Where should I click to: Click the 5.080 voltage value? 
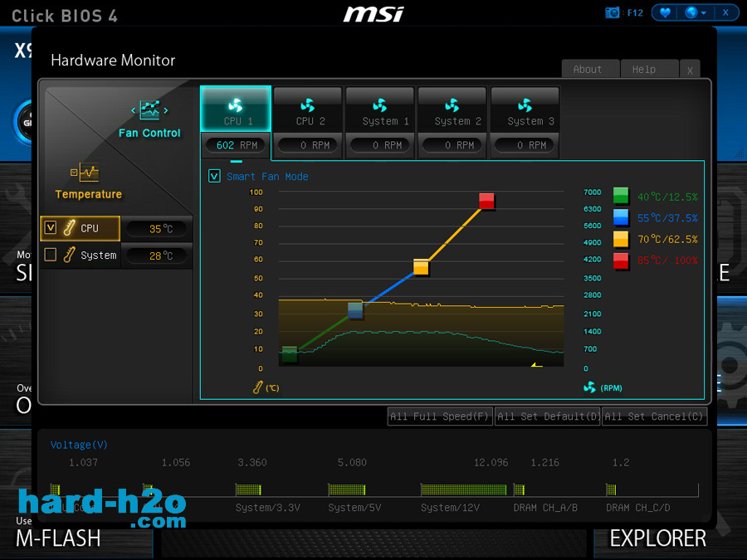(x=352, y=463)
